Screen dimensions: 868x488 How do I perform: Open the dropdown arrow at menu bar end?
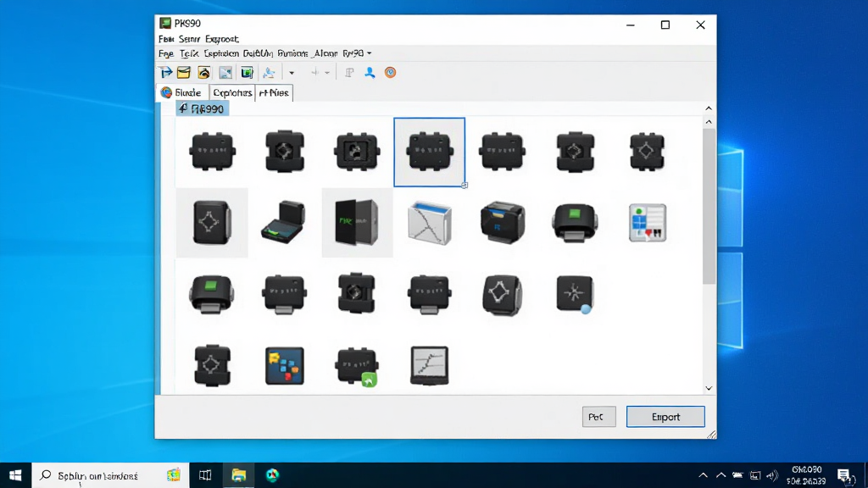(370, 53)
